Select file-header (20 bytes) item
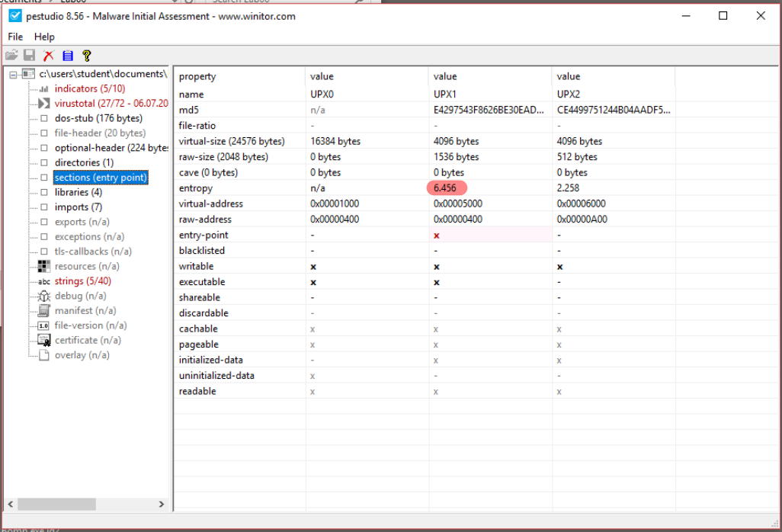This screenshot has width=782, height=532. pos(100,133)
